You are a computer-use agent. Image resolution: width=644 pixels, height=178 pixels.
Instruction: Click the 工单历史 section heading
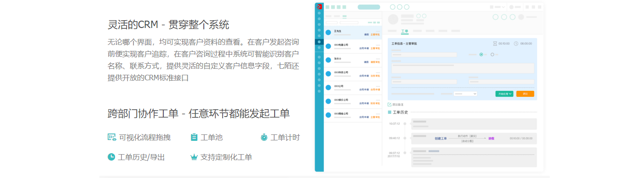click(400, 112)
